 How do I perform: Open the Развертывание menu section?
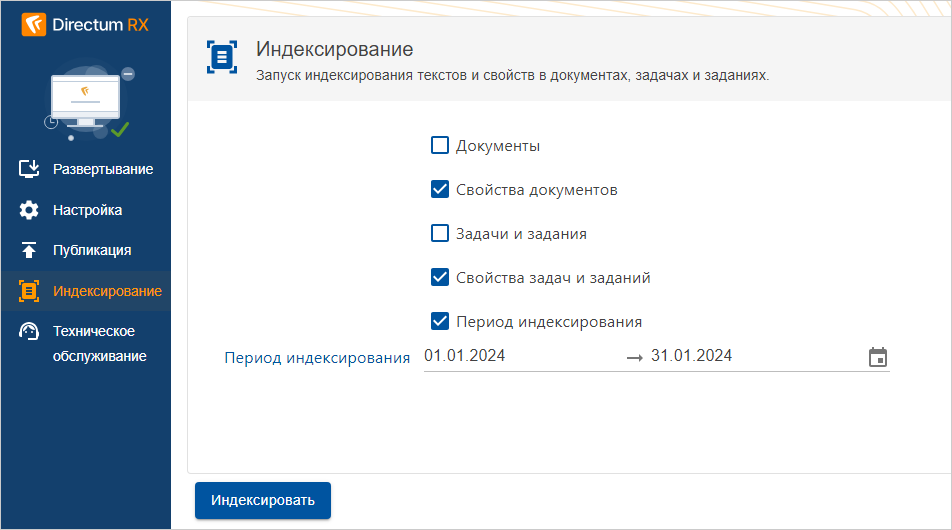pos(103,169)
